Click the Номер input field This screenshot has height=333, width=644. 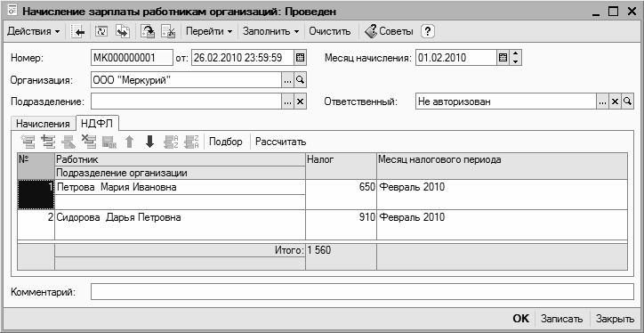click(133, 58)
